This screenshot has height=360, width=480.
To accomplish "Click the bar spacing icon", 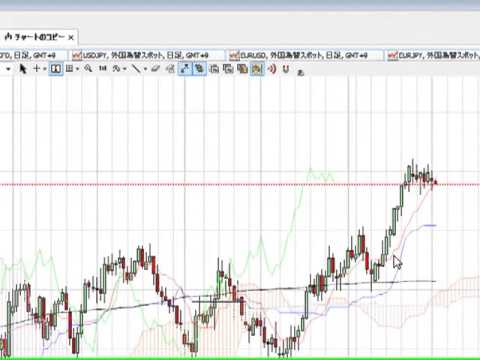I will click(103, 69).
